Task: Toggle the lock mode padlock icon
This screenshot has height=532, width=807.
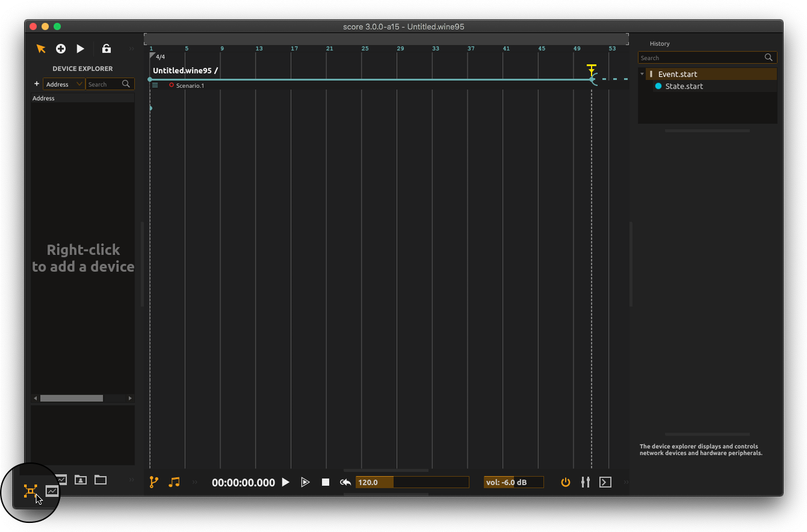Action: pyautogui.click(x=107, y=49)
